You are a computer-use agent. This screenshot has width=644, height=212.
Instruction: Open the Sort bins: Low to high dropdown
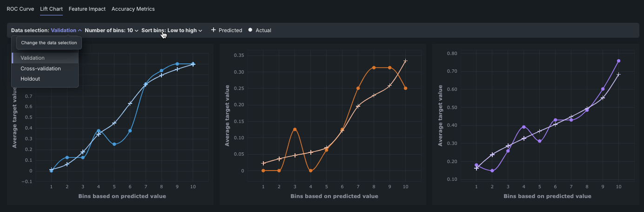pos(171,30)
